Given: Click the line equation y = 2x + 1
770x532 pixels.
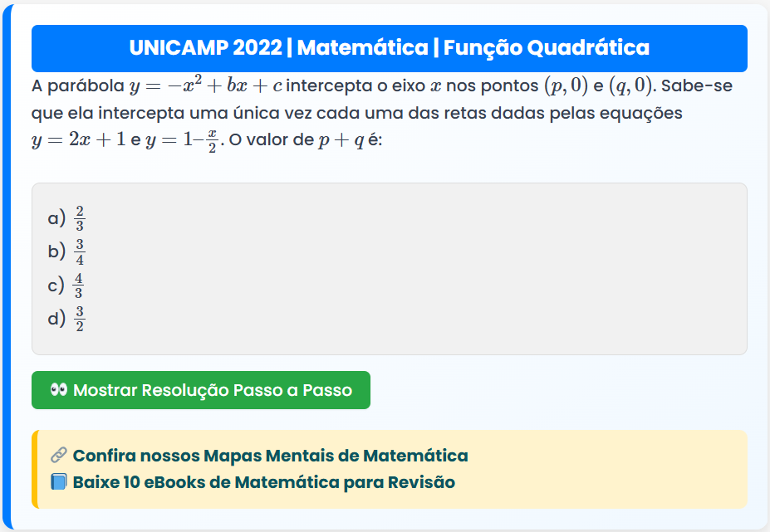Looking at the screenshot, I should [x=78, y=139].
